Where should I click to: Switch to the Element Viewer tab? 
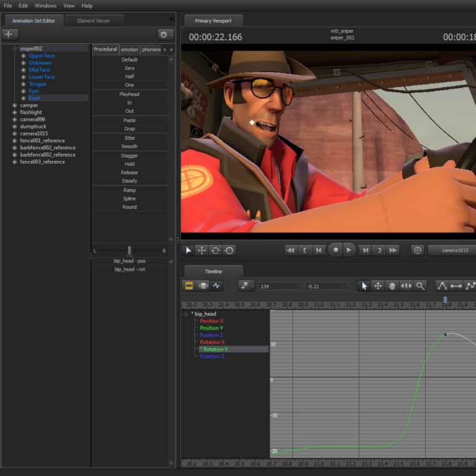coord(94,21)
